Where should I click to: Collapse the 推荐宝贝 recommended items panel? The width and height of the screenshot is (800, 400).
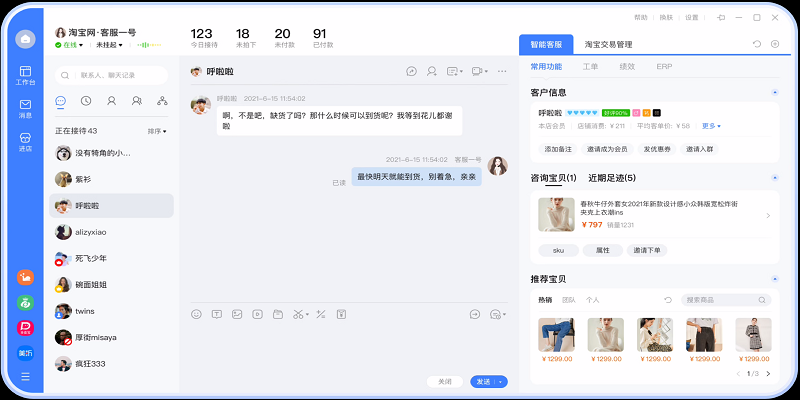pyautogui.click(x=775, y=278)
